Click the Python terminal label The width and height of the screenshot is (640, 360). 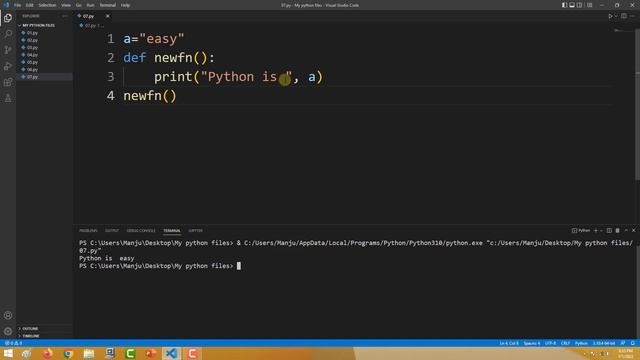[581, 231]
